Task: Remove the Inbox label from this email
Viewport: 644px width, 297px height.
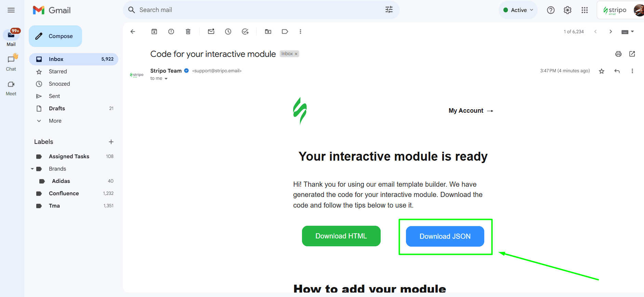Action: (x=296, y=54)
